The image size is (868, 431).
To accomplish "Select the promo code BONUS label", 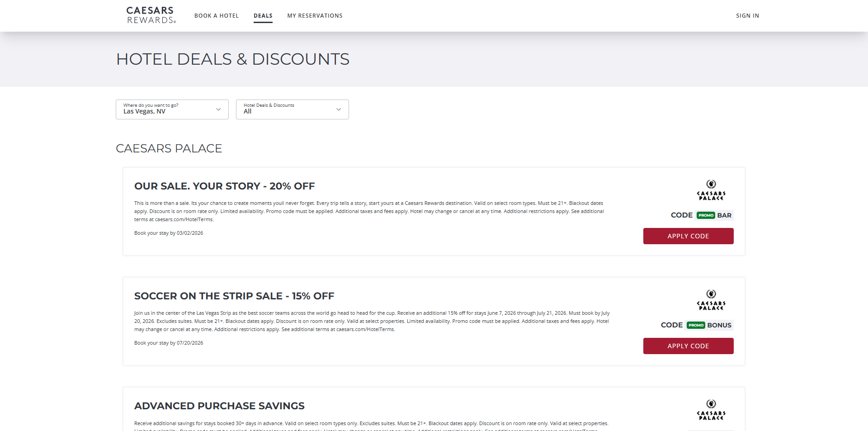I will tap(721, 325).
